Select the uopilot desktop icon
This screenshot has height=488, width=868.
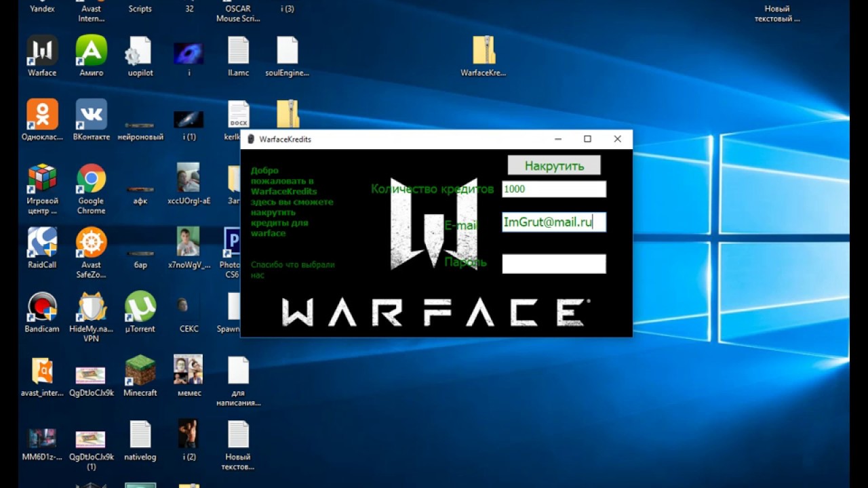[x=140, y=57]
